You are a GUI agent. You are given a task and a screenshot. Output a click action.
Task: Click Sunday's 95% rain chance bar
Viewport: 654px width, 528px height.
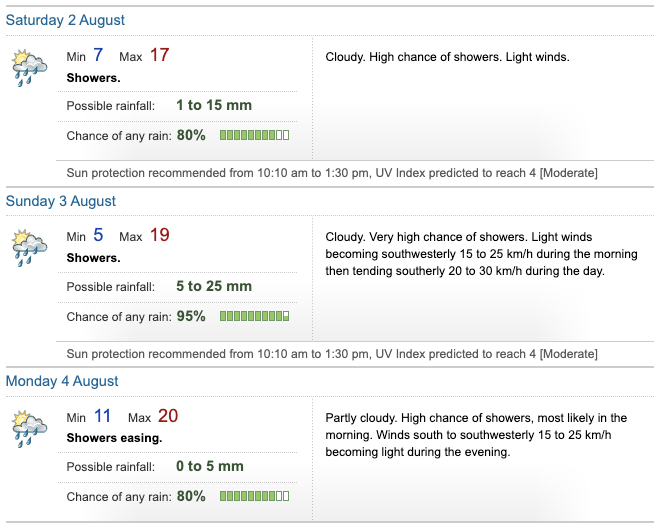[254, 316]
